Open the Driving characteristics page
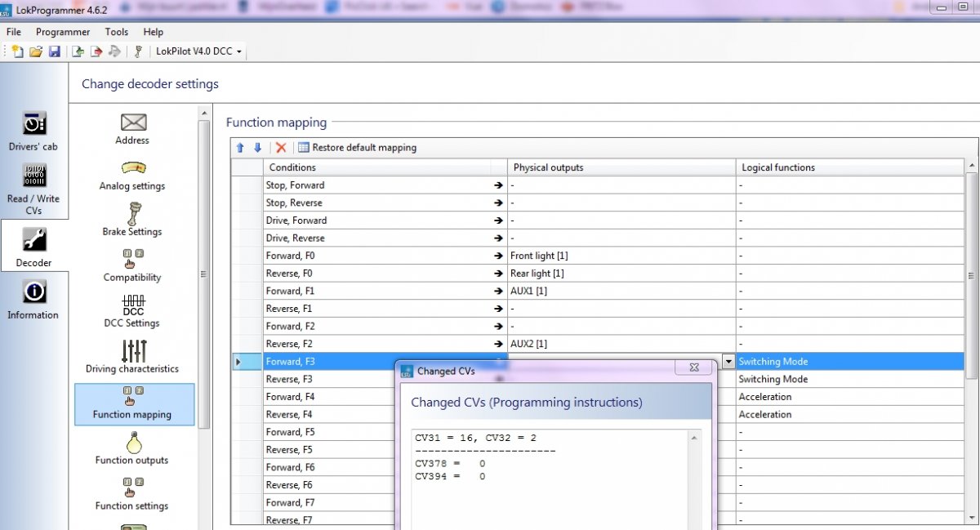 tap(132, 358)
